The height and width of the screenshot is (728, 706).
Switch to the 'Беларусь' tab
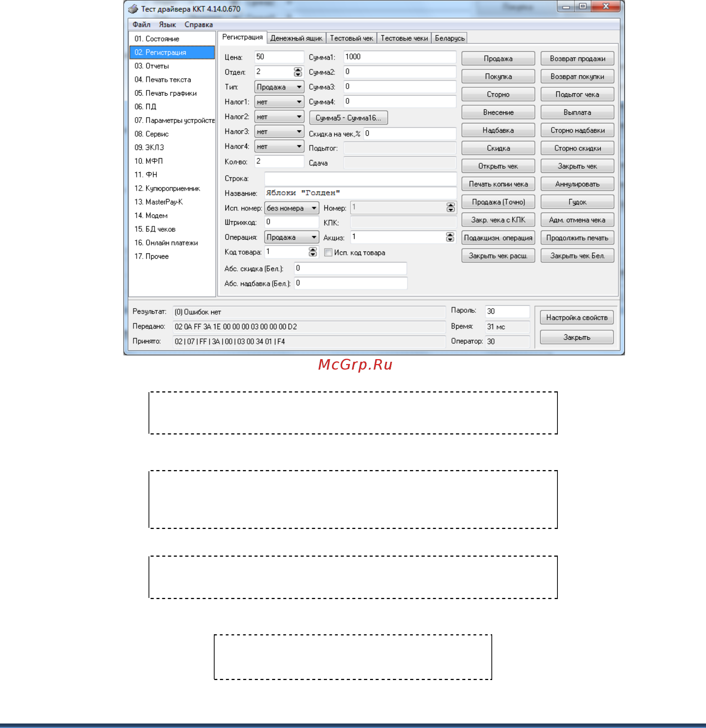pos(450,38)
